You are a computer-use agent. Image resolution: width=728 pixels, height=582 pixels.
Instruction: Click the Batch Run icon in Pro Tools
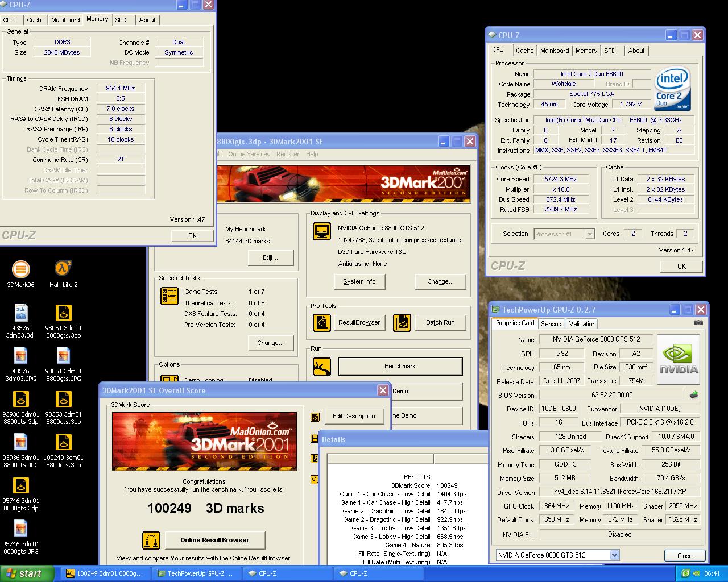[402, 322]
